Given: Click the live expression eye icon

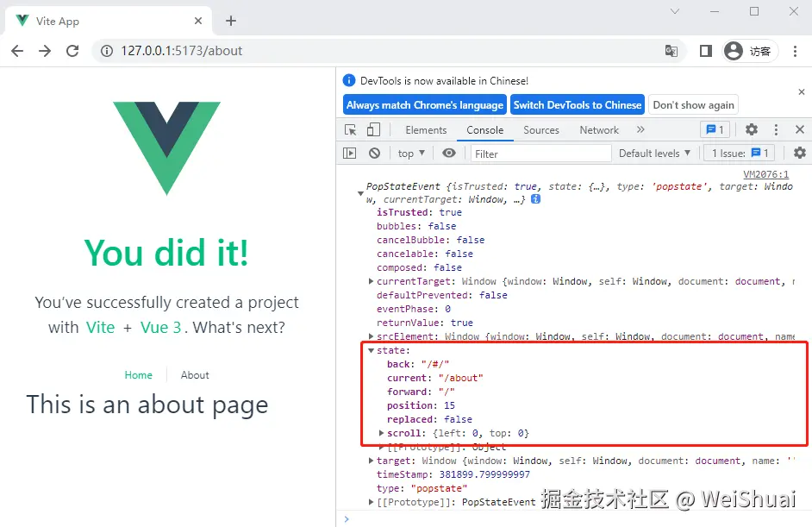Looking at the screenshot, I should pos(449,153).
